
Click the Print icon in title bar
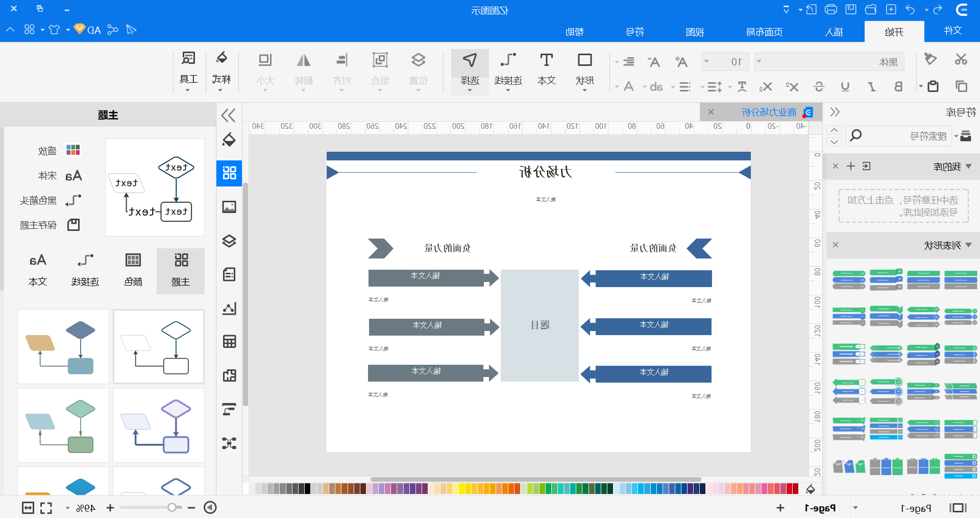(831, 9)
